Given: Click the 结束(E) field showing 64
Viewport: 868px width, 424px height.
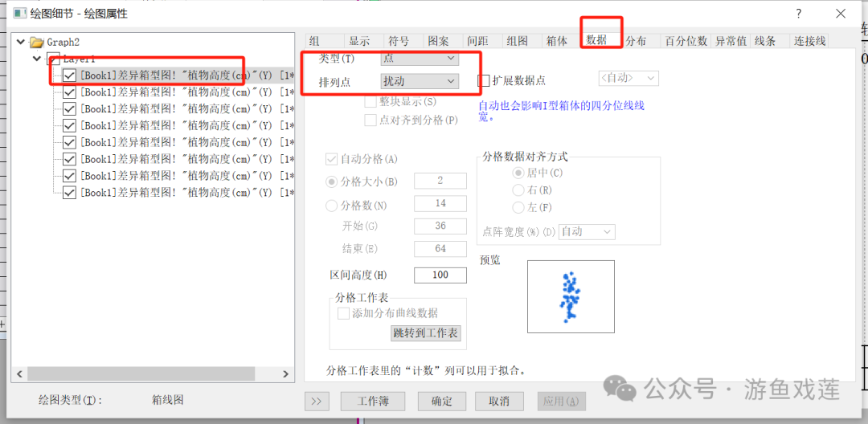Looking at the screenshot, I should tap(440, 249).
